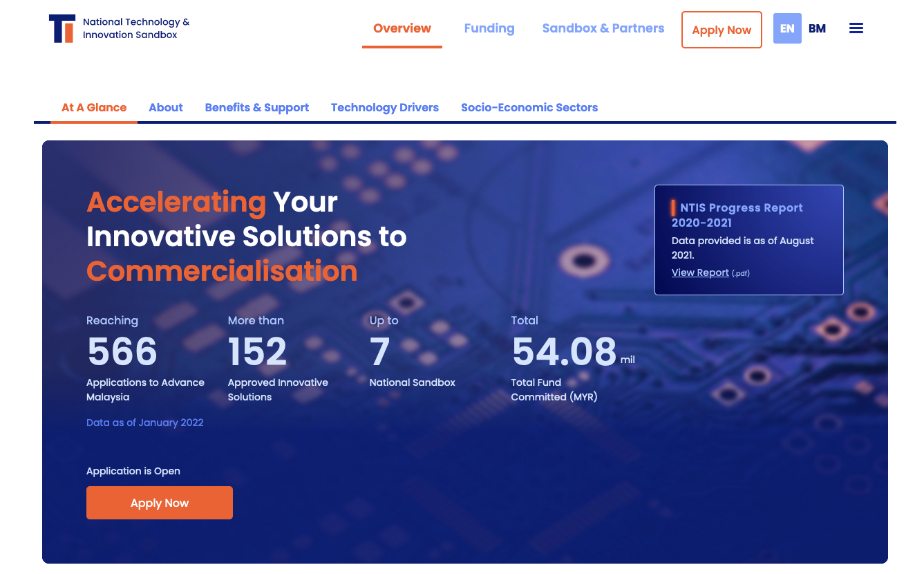Select the About tab
Image resolution: width=924 pixels, height=574 pixels.
tap(166, 107)
